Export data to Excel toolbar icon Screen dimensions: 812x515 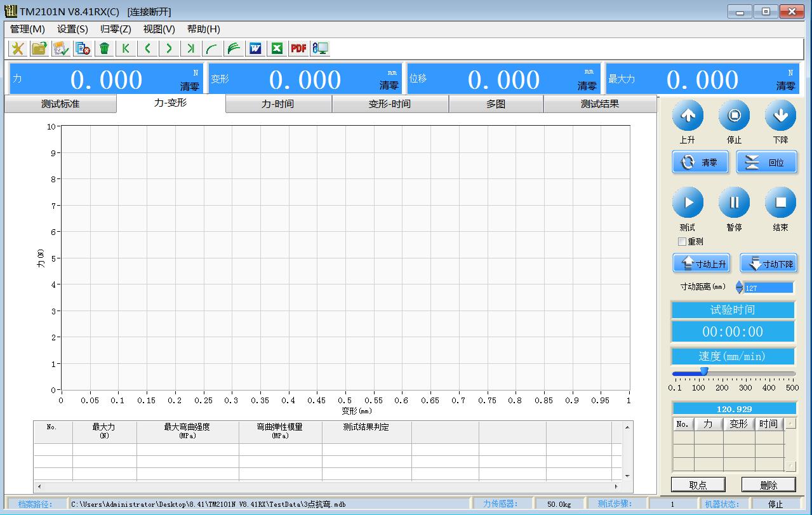277,48
